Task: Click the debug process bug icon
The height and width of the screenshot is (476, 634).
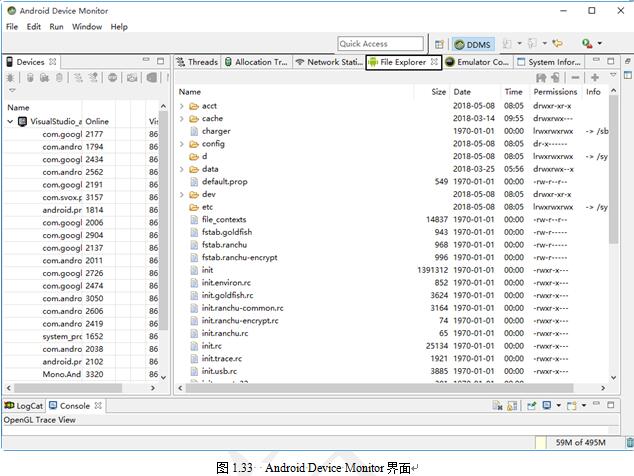Action: click(10, 78)
